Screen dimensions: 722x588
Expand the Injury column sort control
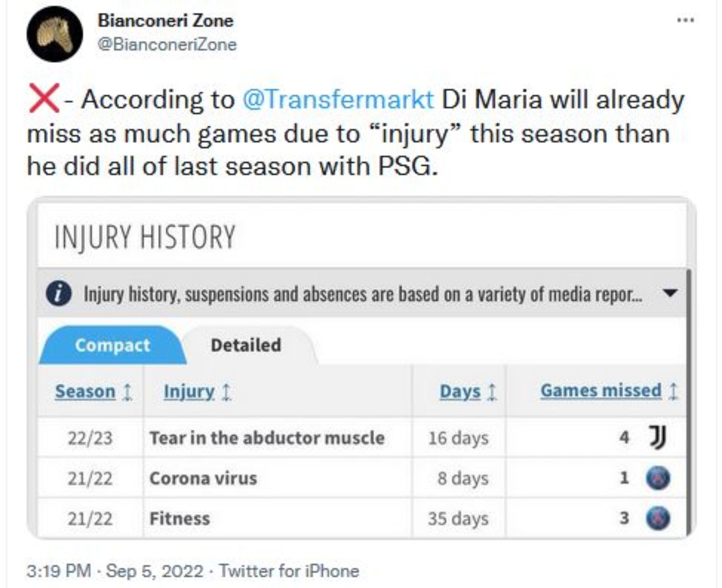click(x=226, y=391)
